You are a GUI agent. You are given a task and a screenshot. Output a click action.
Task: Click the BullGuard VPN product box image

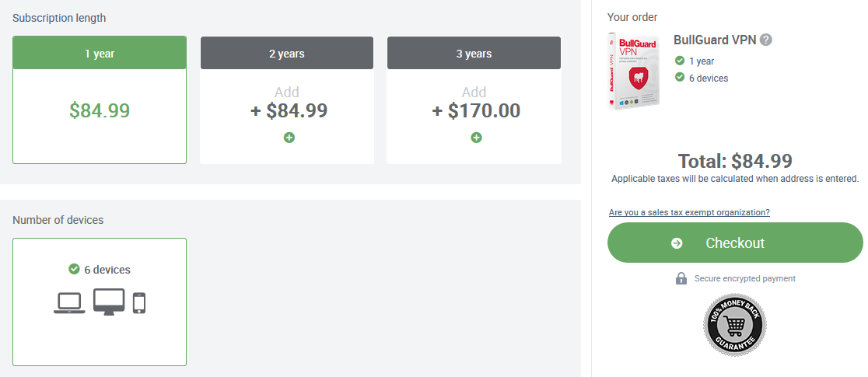click(x=633, y=71)
